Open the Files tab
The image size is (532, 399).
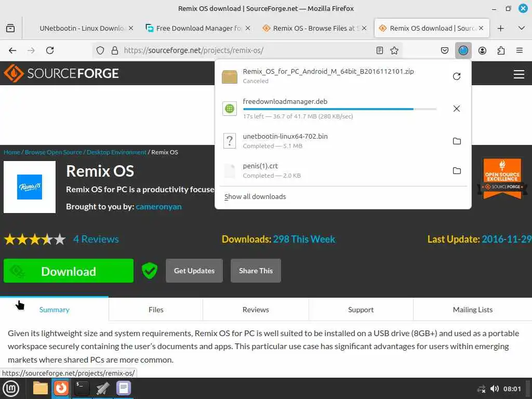click(x=156, y=310)
